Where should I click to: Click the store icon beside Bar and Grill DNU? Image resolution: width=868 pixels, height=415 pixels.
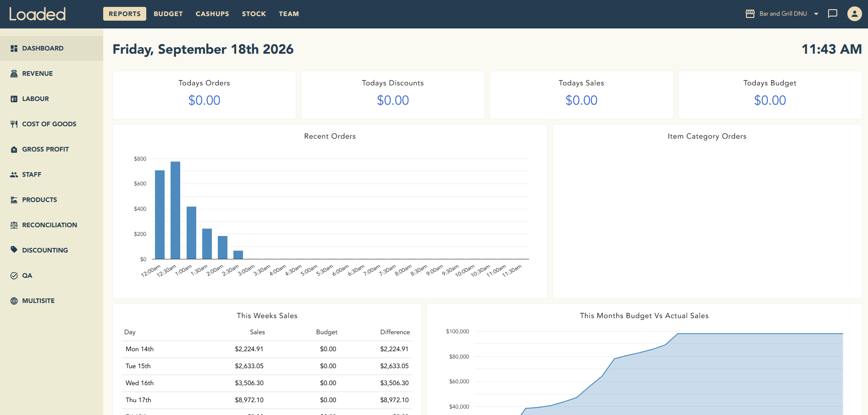point(750,14)
